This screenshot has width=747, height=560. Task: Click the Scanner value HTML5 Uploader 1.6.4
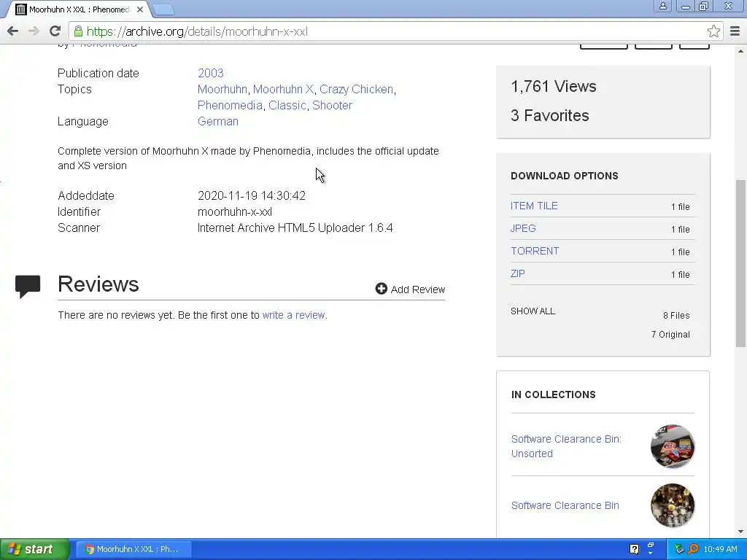pos(295,227)
